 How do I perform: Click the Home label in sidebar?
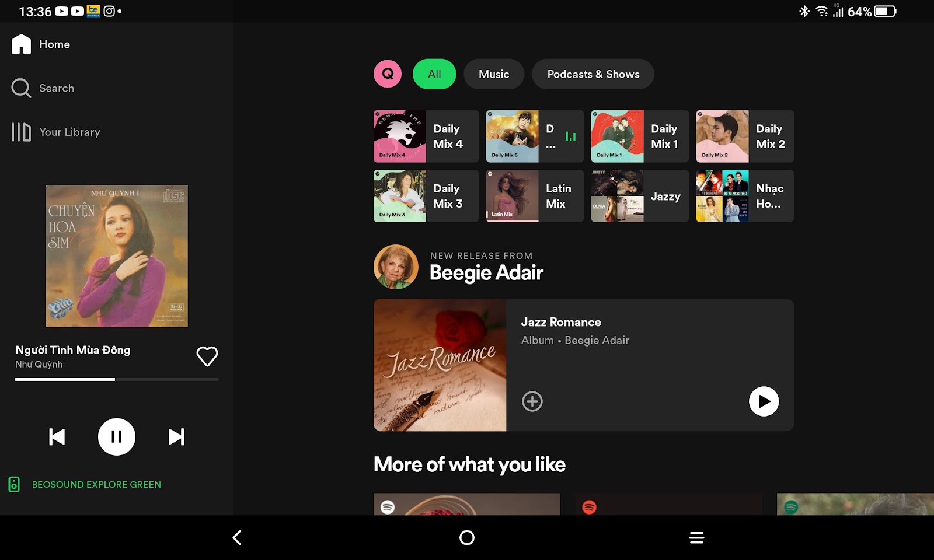pos(55,44)
